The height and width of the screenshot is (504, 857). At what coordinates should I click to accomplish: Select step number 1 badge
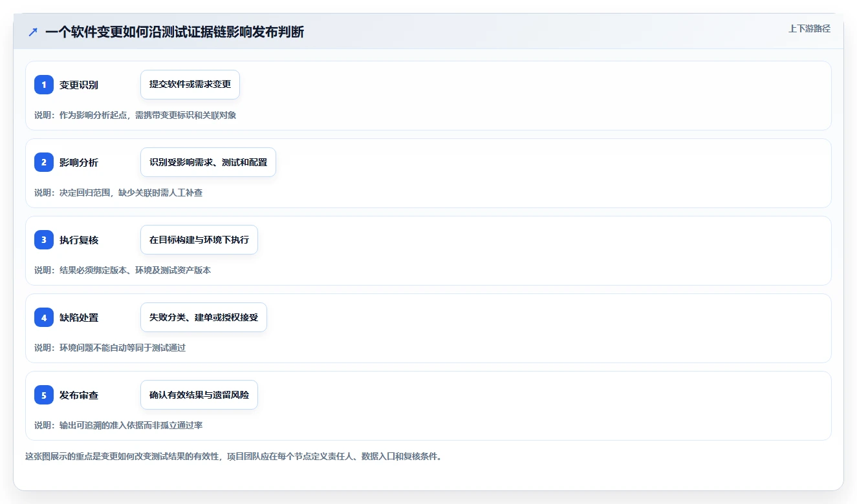(44, 85)
